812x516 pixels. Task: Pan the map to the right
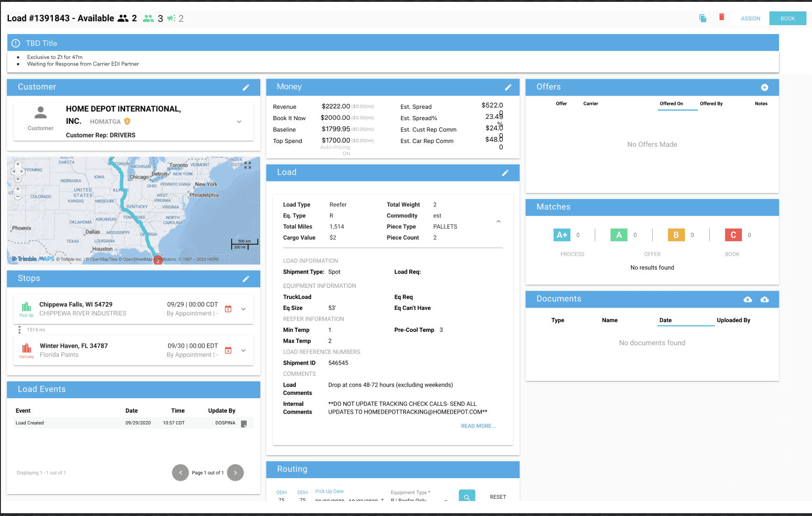coord(22,172)
